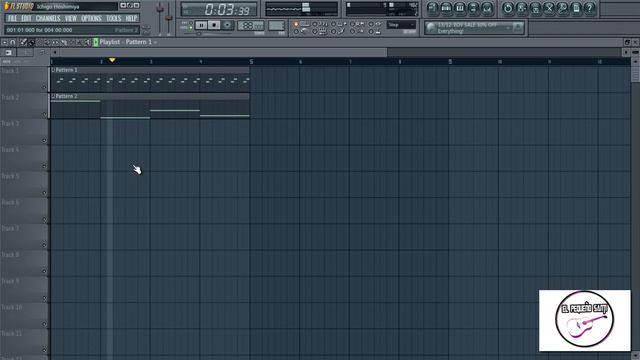Image resolution: width=640 pixels, height=360 pixels.
Task: Show the playlist window via shortcut icon
Action: 433,8
